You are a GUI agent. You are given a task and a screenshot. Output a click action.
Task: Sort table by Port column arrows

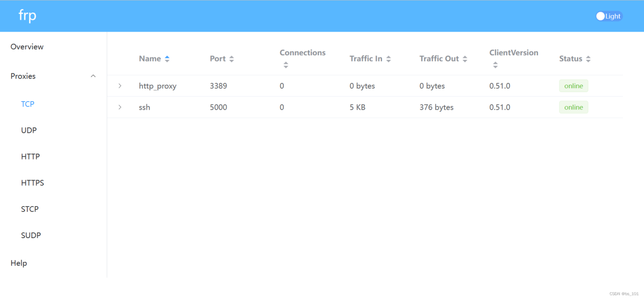coord(231,59)
